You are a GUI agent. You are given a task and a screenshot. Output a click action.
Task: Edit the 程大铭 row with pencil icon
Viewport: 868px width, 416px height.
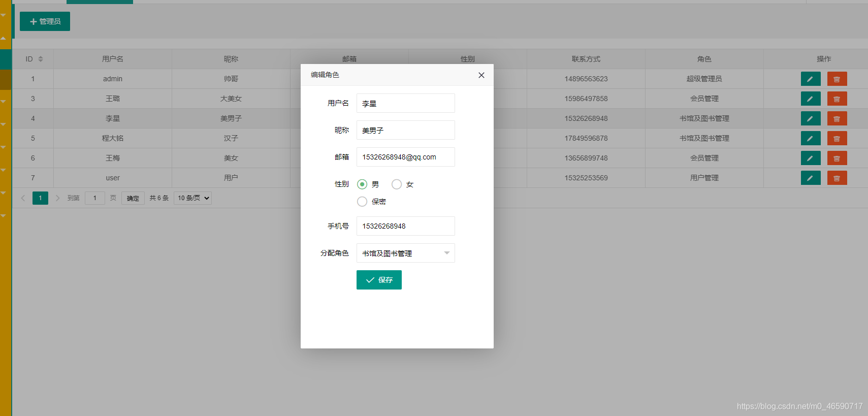click(811, 139)
